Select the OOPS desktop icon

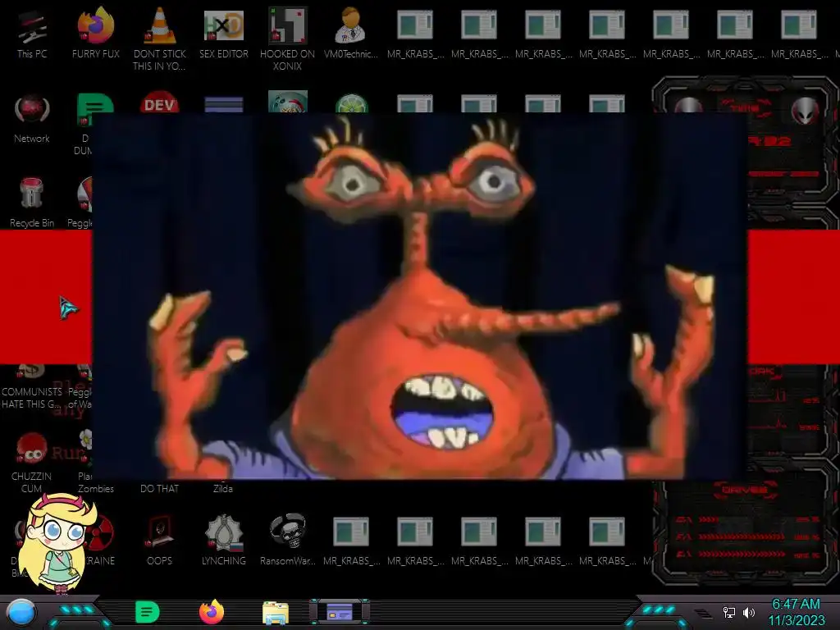click(x=160, y=540)
